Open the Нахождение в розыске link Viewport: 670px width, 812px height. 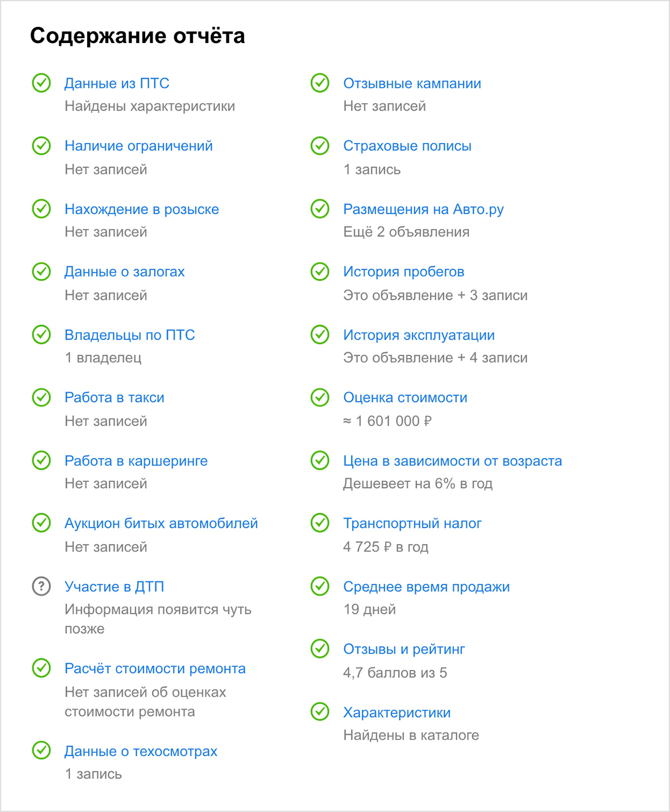pos(142,209)
